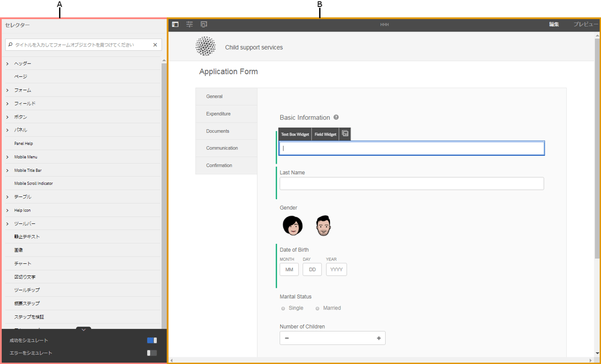Clear the search box using the X icon
601x364 pixels.
coord(155,45)
